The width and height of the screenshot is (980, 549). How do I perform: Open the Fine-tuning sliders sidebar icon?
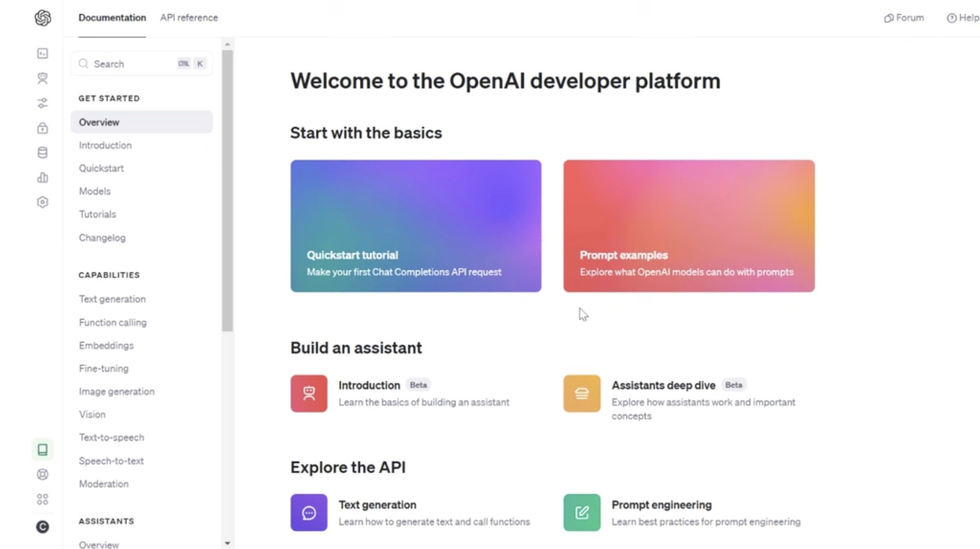[42, 103]
